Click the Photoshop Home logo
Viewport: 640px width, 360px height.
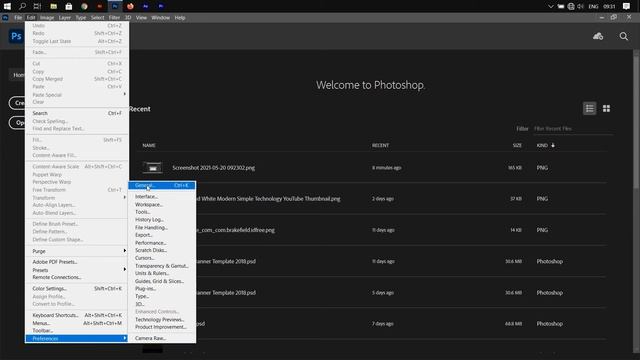(16, 36)
